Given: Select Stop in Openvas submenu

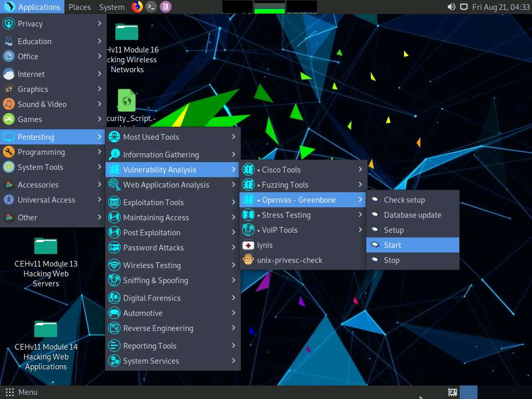Looking at the screenshot, I should (413, 260).
